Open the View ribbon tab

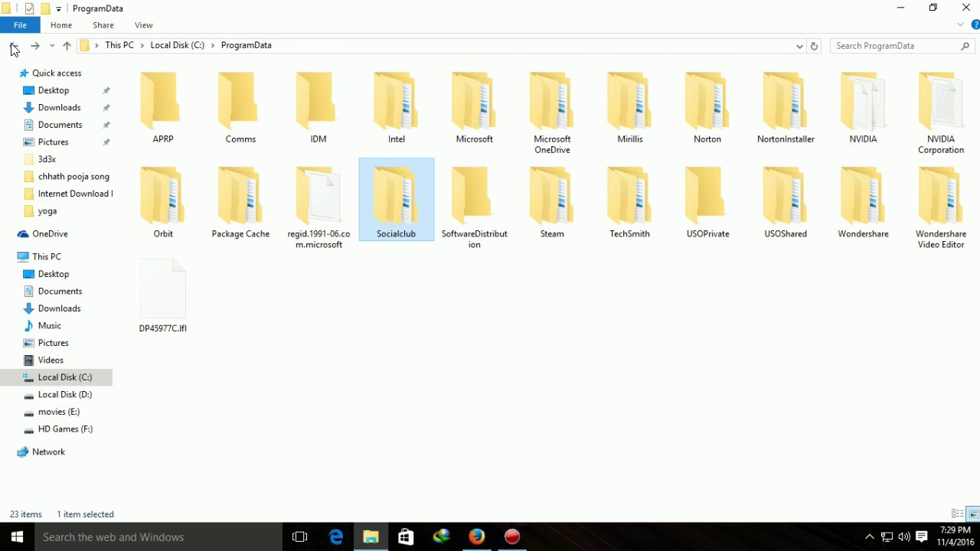[x=143, y=25]
